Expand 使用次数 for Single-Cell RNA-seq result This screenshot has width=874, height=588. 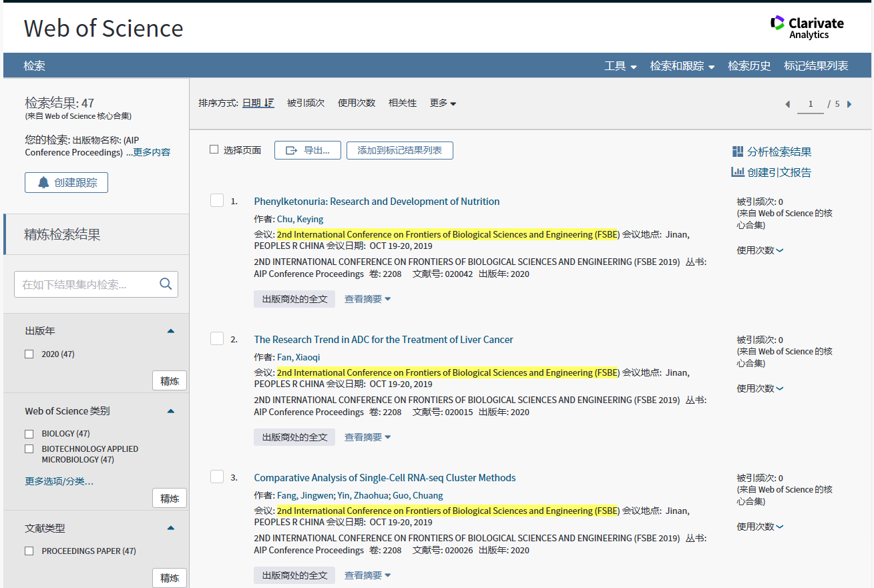coord(760,527)
